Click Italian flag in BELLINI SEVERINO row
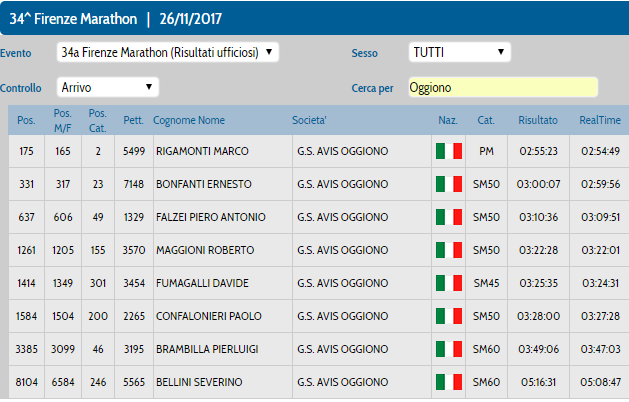629x402 pixels. click(x=449, y=382)
